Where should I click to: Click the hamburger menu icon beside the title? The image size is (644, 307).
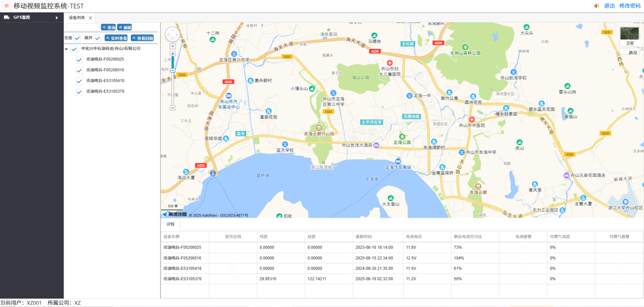click(x=7, y=6)
